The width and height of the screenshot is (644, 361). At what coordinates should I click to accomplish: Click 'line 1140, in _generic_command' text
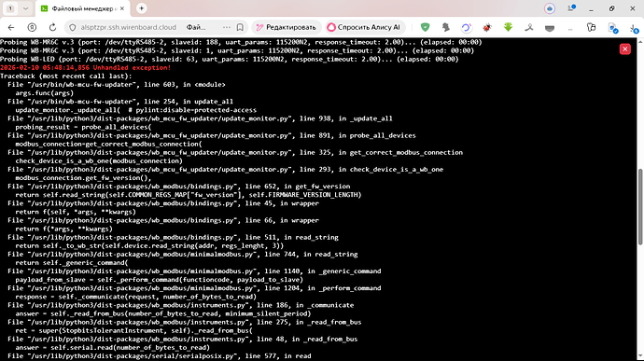[323, 271]
